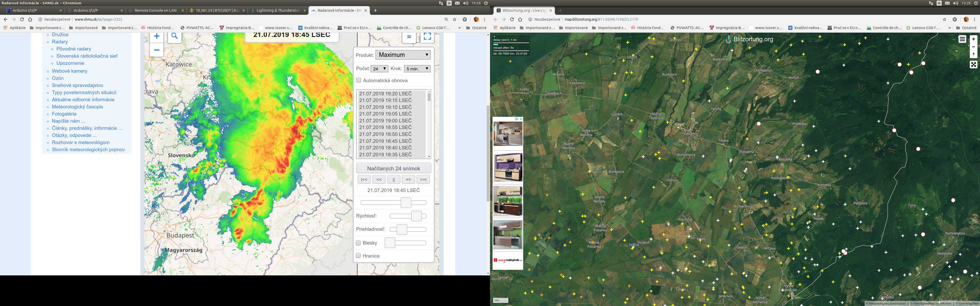Pause radar animation playback
Image resolution: width=980 pixels, height=306 pixels.
click(x=394, y=180)
